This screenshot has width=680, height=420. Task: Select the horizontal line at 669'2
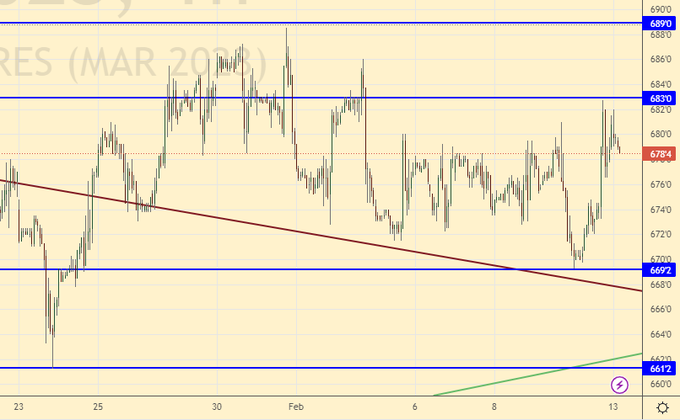(x=300, y=270)
